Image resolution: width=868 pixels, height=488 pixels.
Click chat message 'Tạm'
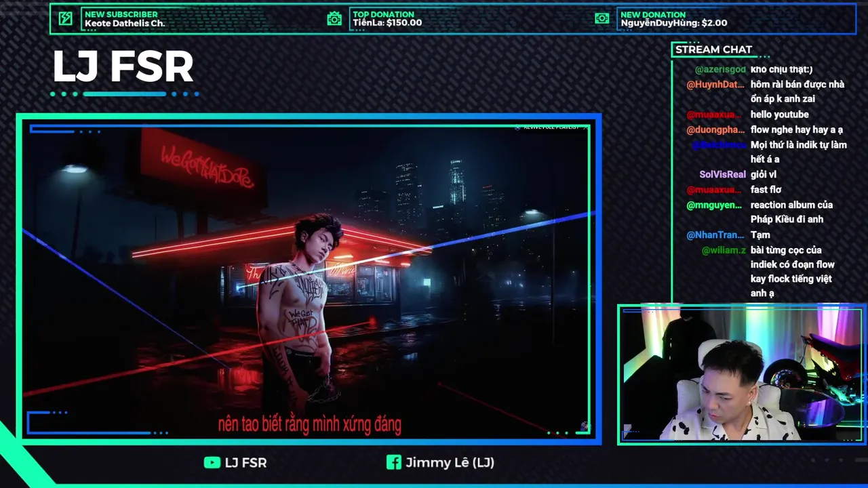(760, 235)
